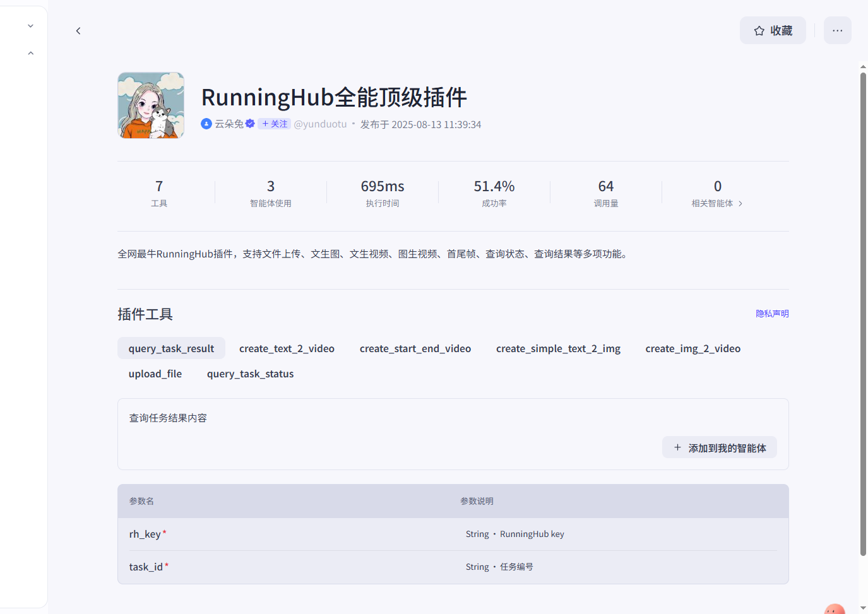The width and height of the screenshot is (868, 614).
Task: Click the page vertical scrollbar thumb
Action: (x=863, y=314)
